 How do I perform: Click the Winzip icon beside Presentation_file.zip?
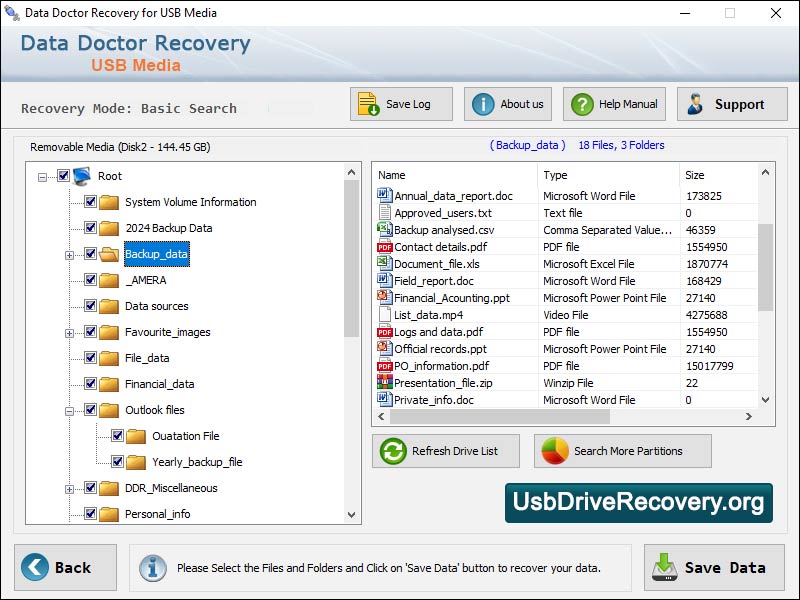tap(385, 382)
